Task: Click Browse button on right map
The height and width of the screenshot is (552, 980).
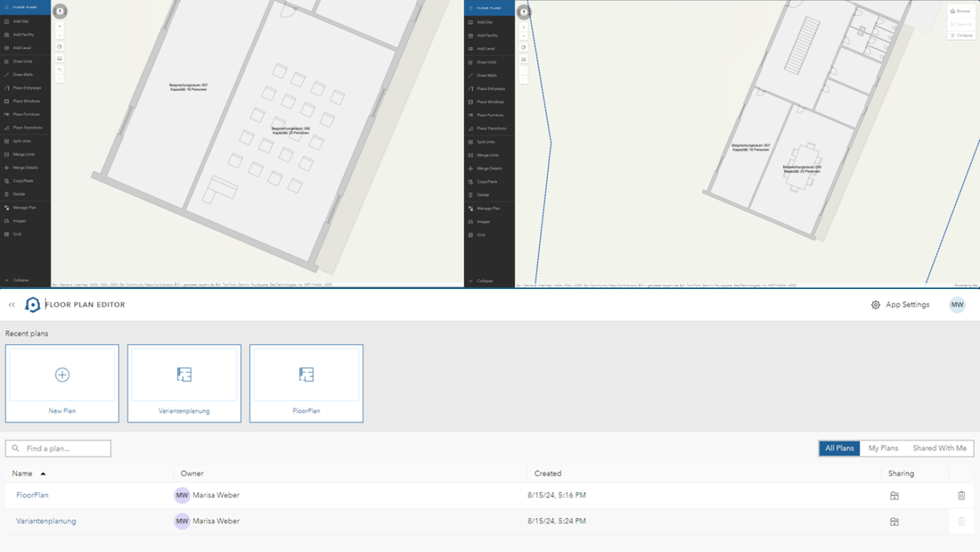Action: (x=961, y=11)
